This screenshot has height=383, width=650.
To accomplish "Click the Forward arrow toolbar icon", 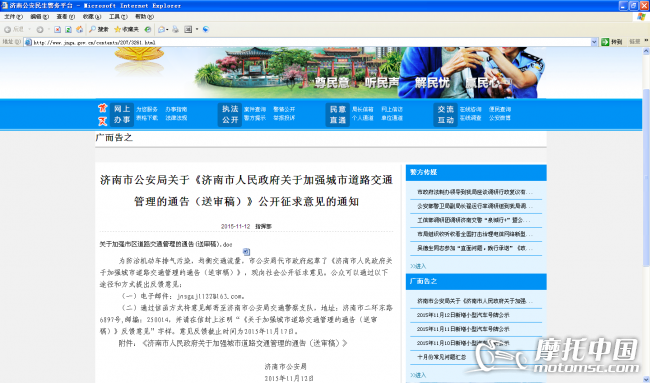I will click(40, 29).
